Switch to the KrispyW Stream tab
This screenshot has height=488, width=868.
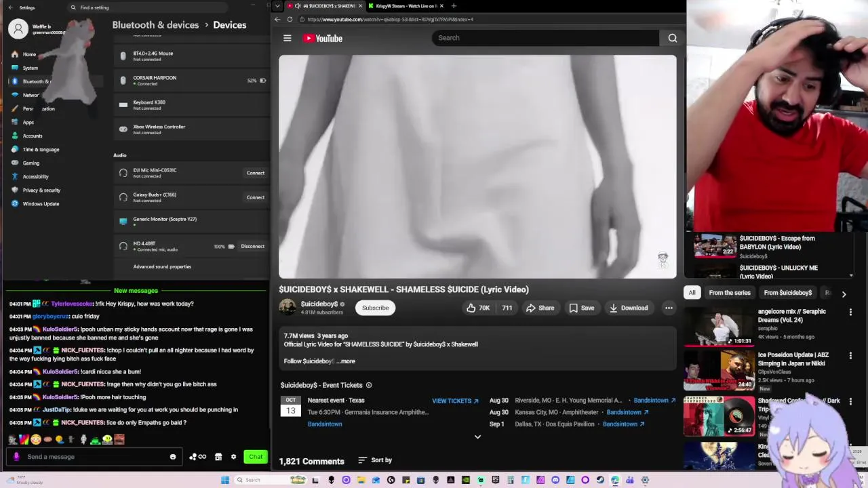406,6
